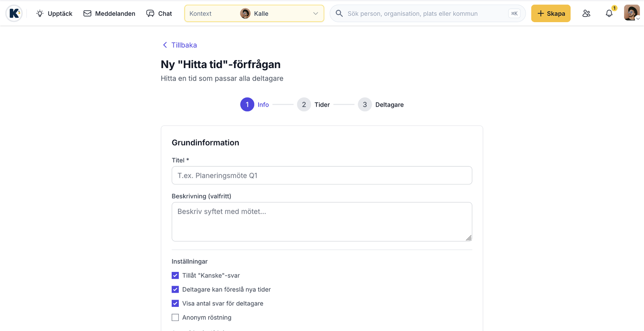Click the ⌘K shortcut badge

coord(514,13)
